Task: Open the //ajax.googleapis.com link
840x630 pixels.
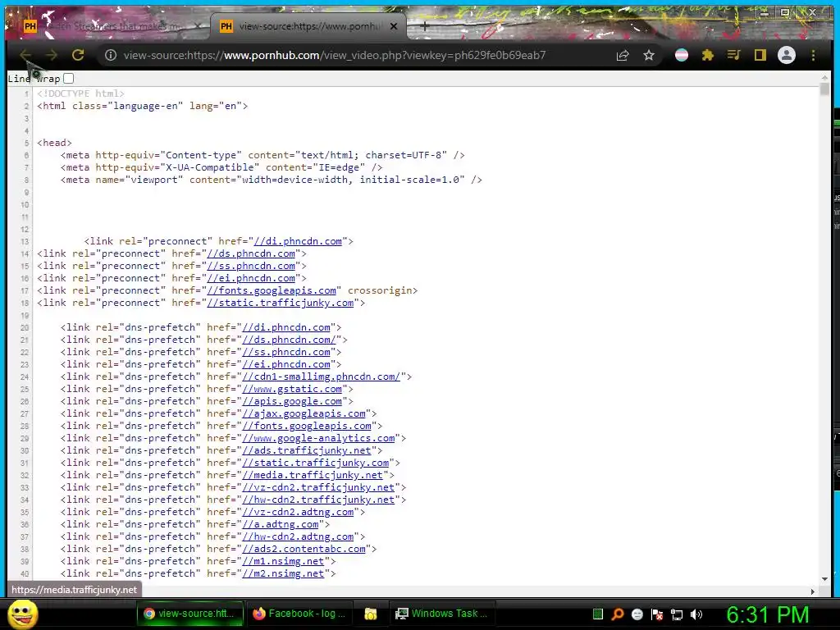Action: tap(304, 413)
